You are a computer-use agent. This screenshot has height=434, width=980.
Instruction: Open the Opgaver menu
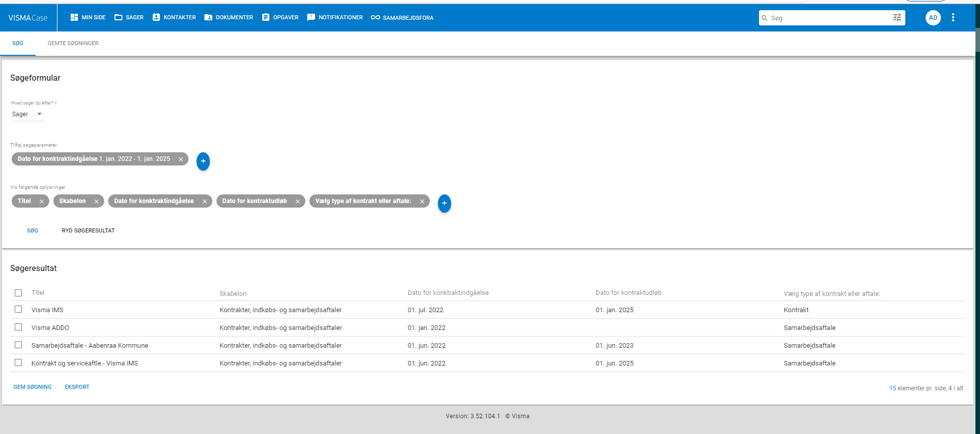tap(280, 17)
